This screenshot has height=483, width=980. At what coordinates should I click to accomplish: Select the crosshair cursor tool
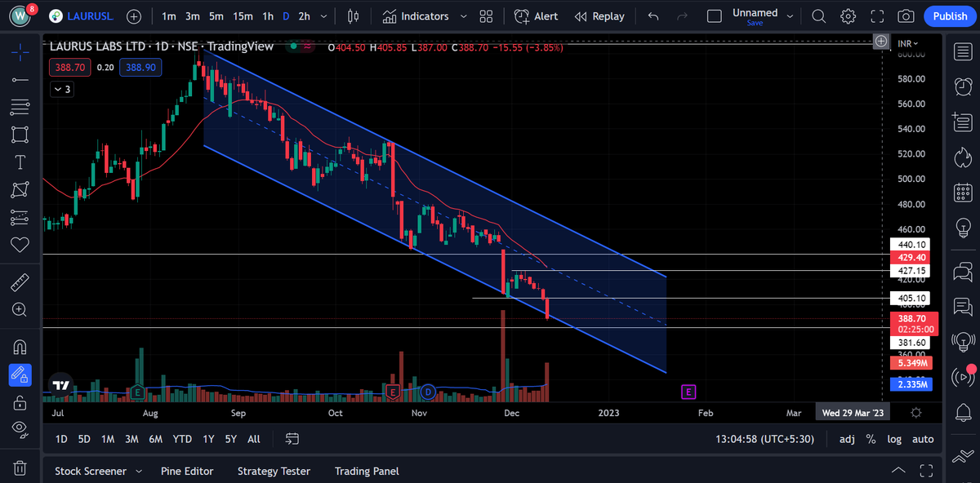click(20, 52)
